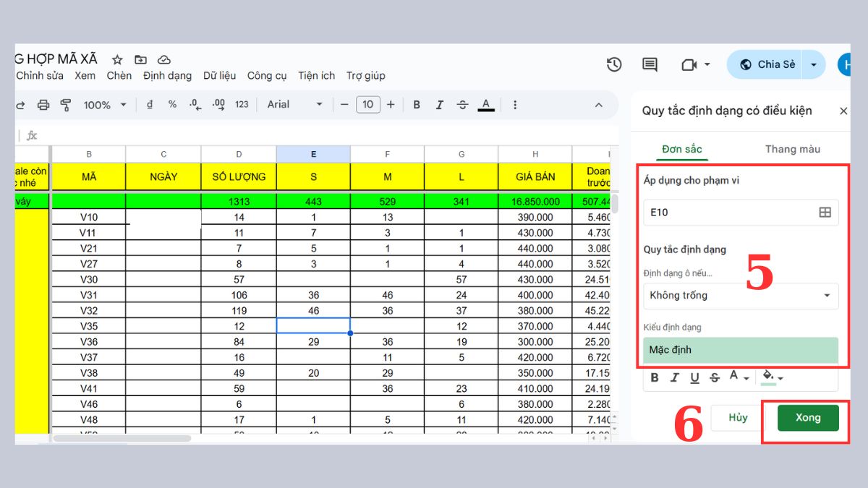Click the horizontal scrollbar of the sheet

tap(123, 438)
